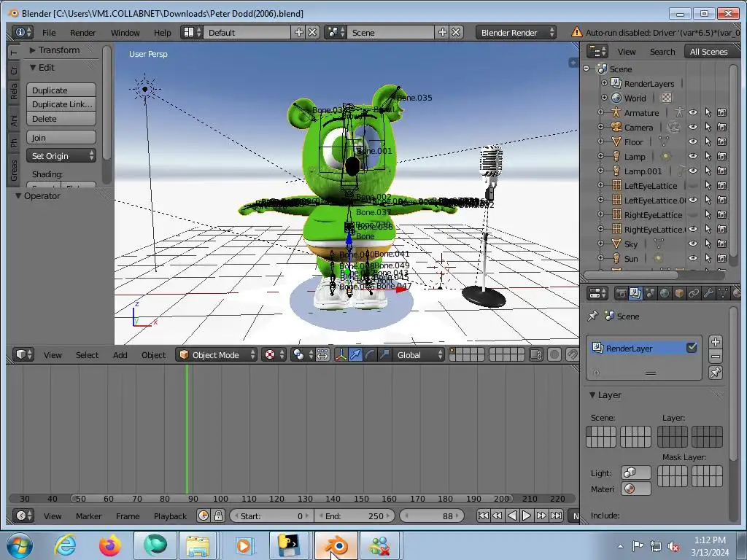Open the Render menu
The width and height of the screenshot is (747, 560).
[82, 32]
